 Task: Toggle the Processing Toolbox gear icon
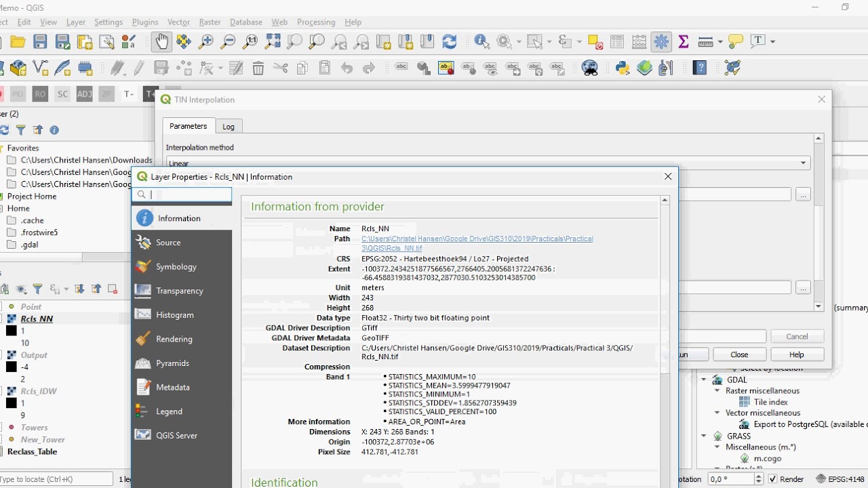pos(661,41)
